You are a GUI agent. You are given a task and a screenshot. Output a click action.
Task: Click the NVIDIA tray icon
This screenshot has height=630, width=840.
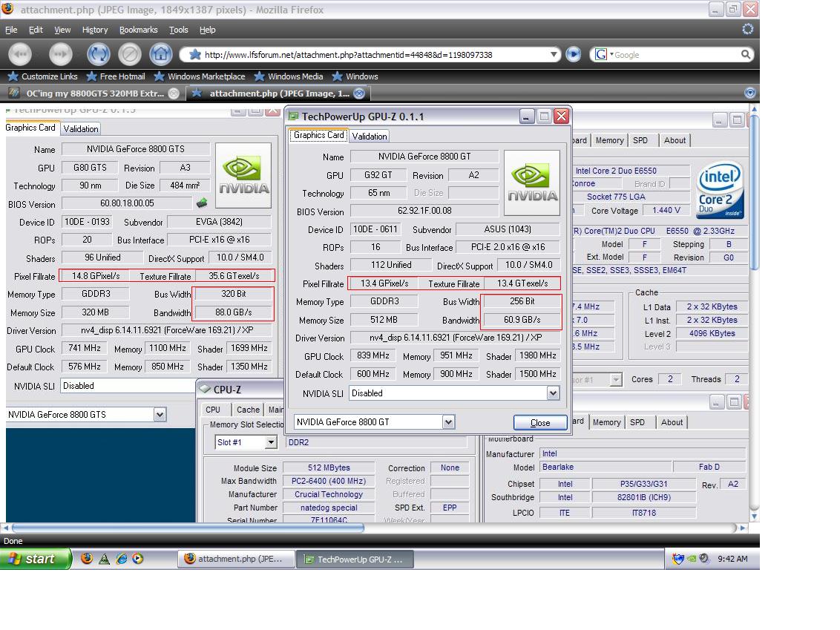(x=692, y=559)
